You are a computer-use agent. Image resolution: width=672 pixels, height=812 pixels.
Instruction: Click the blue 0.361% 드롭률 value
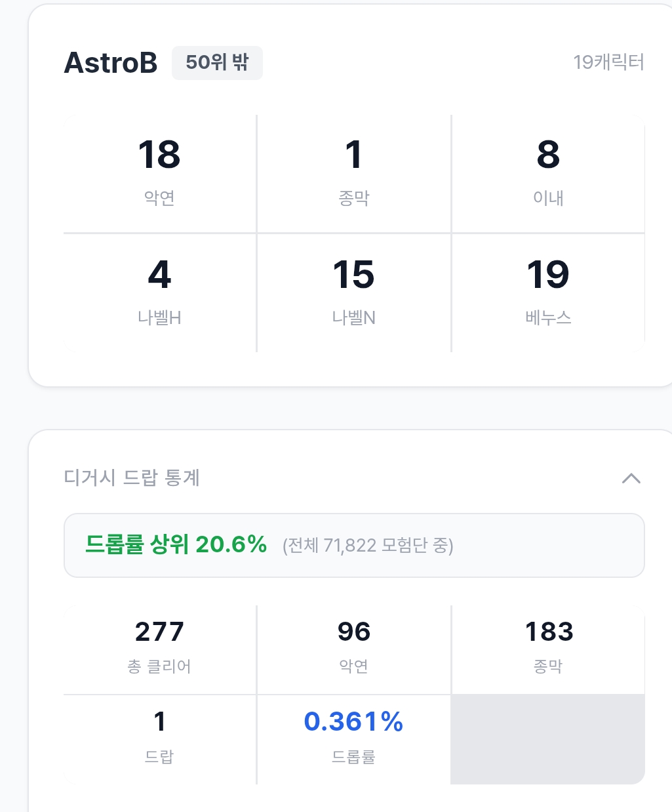click(353, 721)
